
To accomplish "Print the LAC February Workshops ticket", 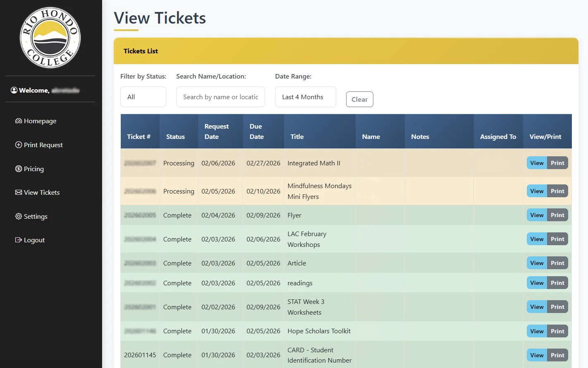I will [x=557, y=239].
